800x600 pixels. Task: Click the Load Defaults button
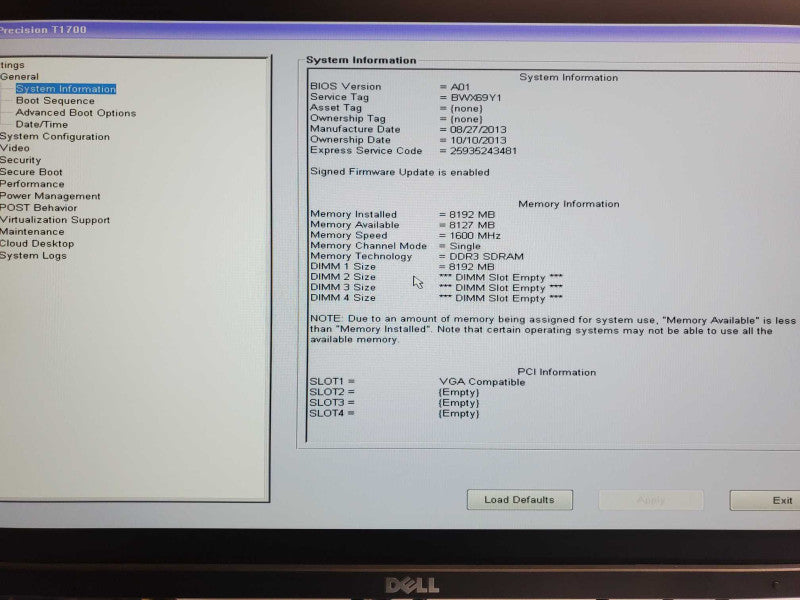[x=519, y=500]
